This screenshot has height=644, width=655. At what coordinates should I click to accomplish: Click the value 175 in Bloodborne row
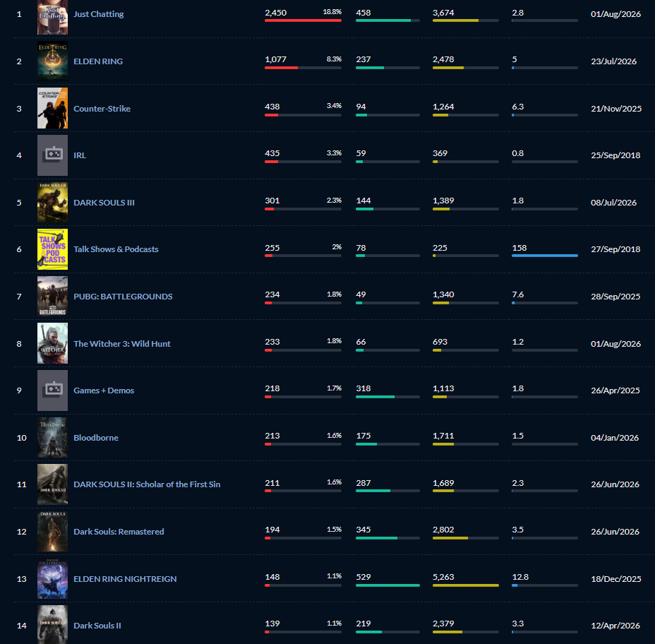tap(363, 436)
